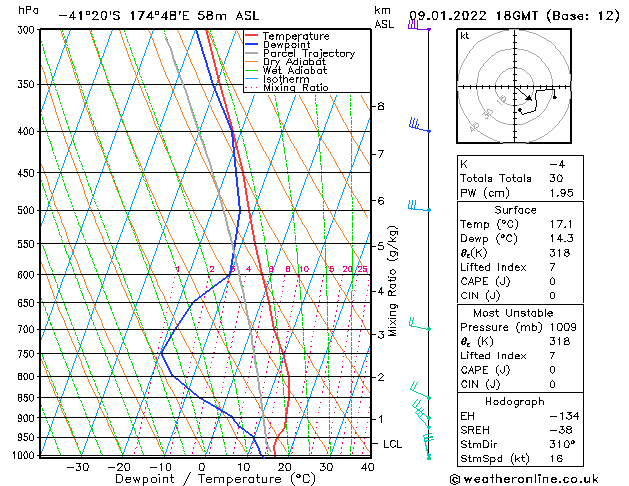This screenshot has width=629, height=486.
Task: Click the 'Wet Adiabat' legend label
Action: point(295,70)
